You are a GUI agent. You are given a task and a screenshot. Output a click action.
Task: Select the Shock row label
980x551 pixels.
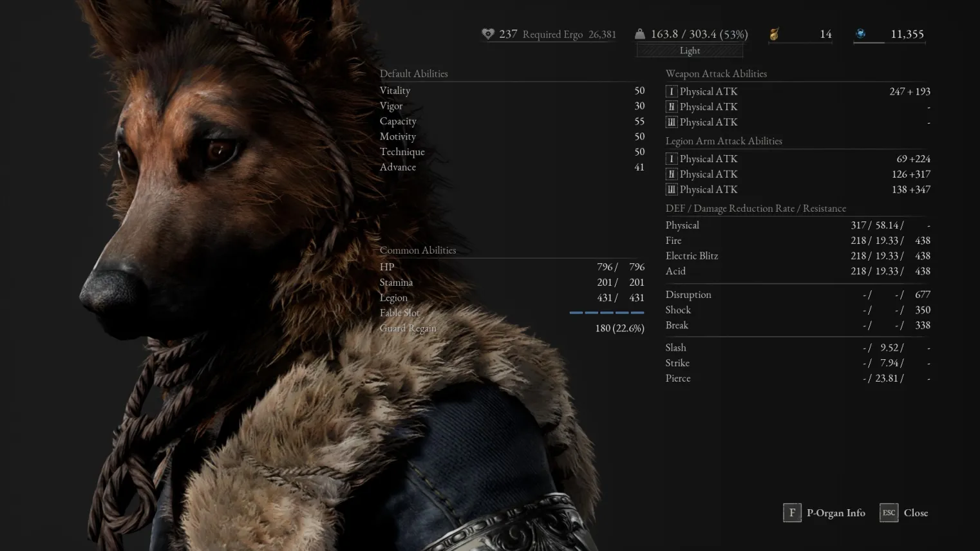point(678,310)
